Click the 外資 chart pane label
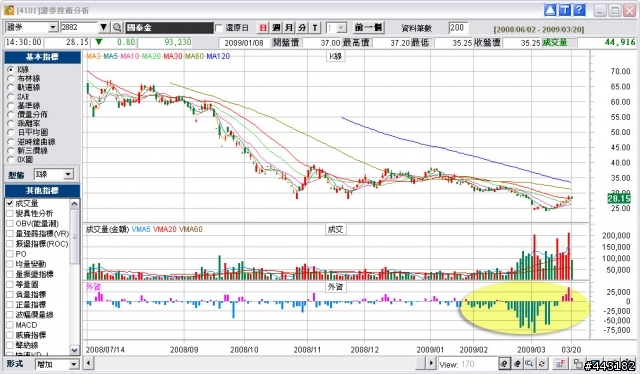 [x=336, y=287]
